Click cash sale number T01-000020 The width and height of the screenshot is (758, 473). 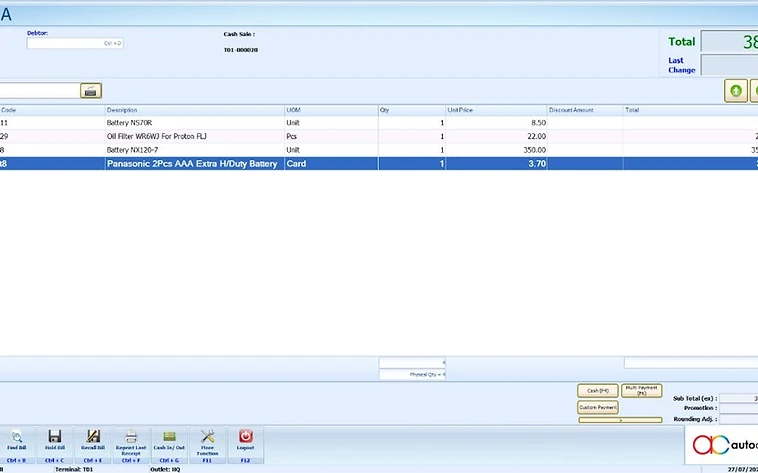(240, 50)
